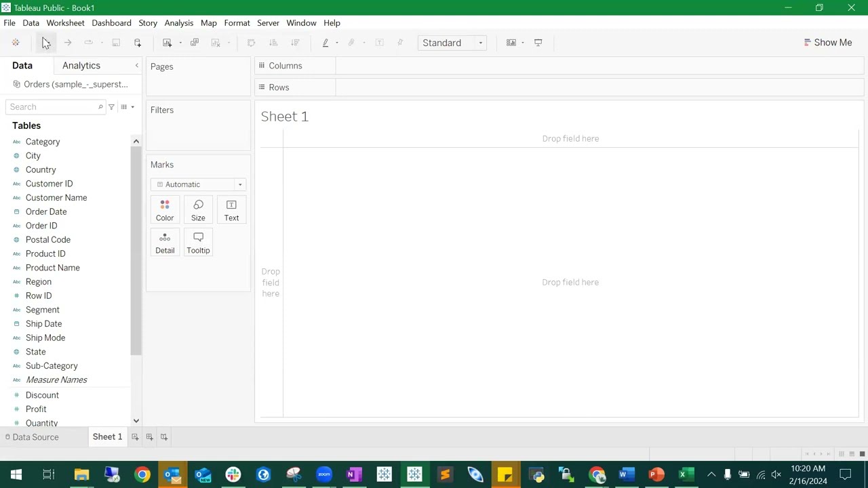Select the Order Date field

(46, 211)
